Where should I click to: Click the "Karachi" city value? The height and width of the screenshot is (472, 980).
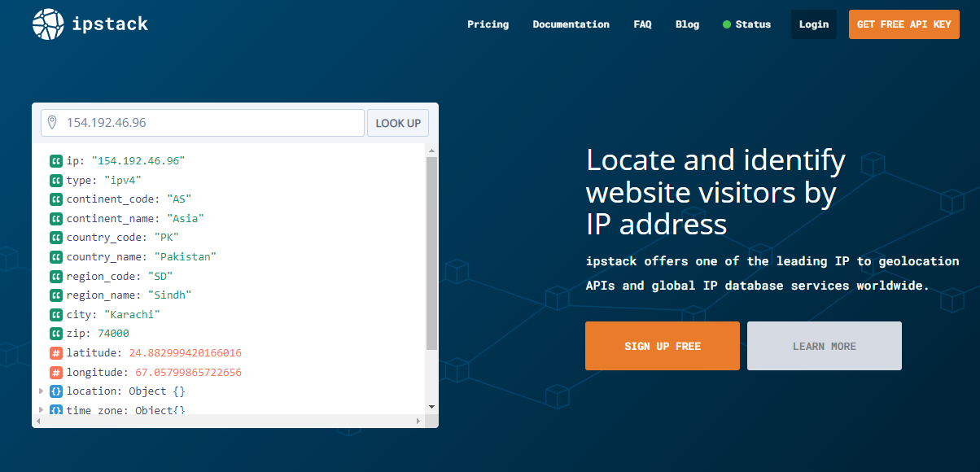[132, 314]
